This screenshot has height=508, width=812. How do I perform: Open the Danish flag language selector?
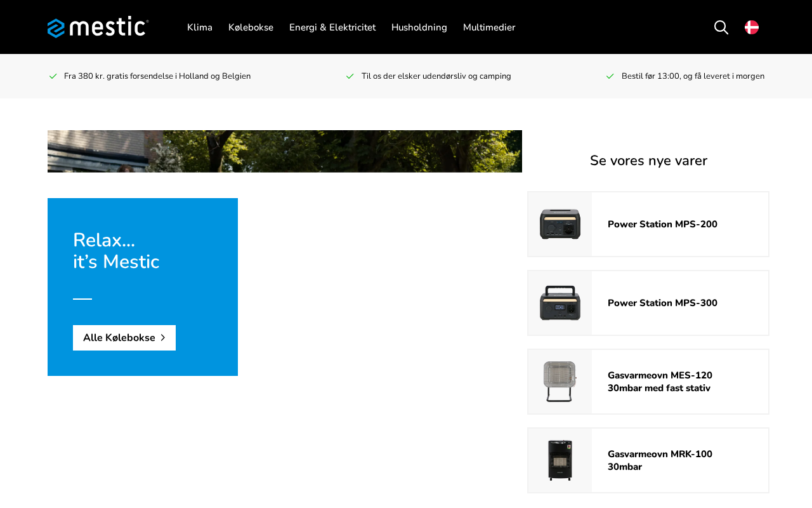[752, 27]
